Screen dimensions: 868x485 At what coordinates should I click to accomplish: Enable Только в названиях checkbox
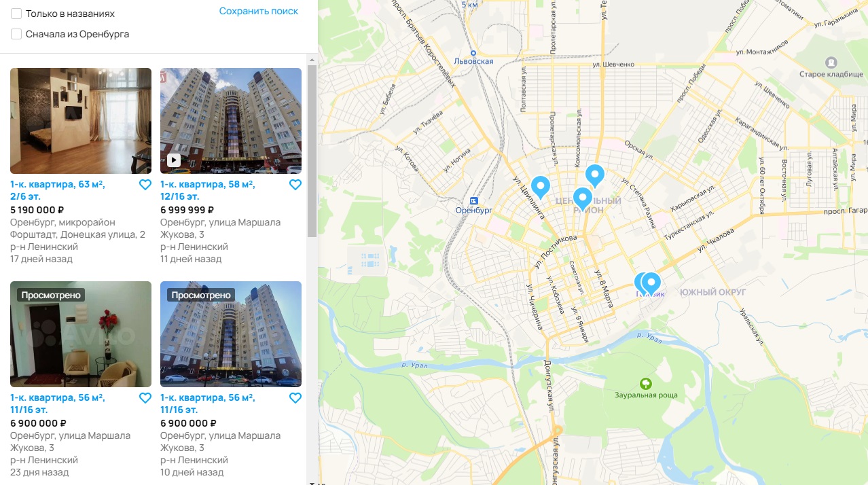[16, 14]
